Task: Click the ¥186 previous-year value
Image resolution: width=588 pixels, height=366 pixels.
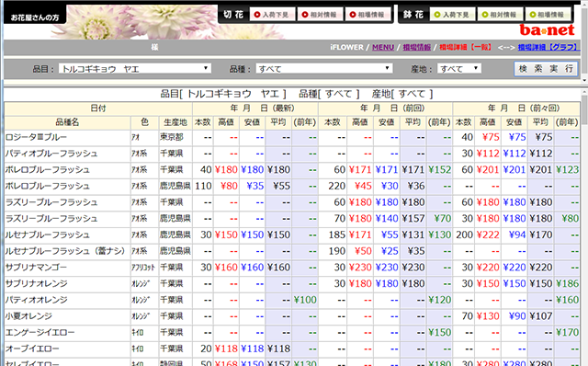Action: tap(568, 283)
